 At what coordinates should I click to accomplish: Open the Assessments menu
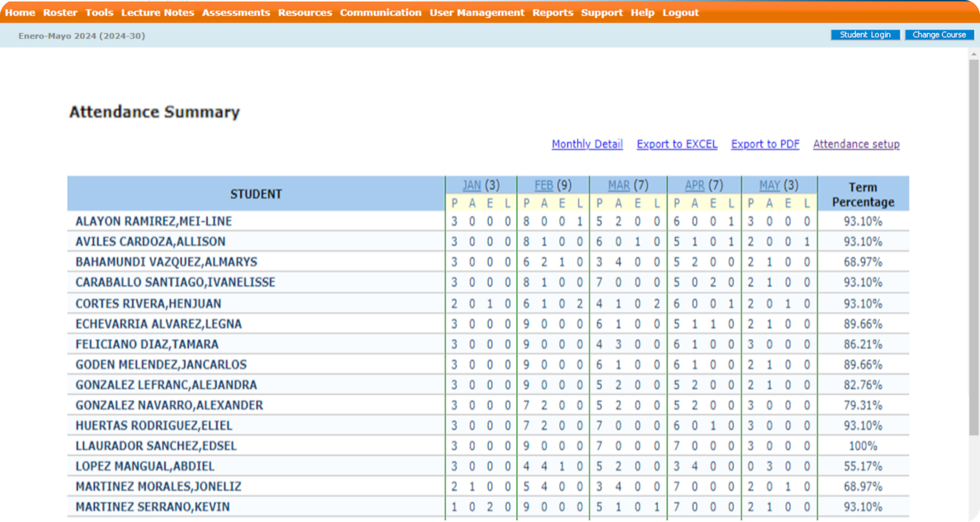click(x=236, y=12)
